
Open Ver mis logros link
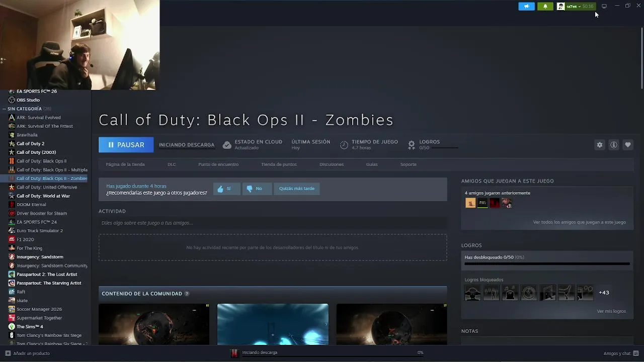(x=611, y=311)
